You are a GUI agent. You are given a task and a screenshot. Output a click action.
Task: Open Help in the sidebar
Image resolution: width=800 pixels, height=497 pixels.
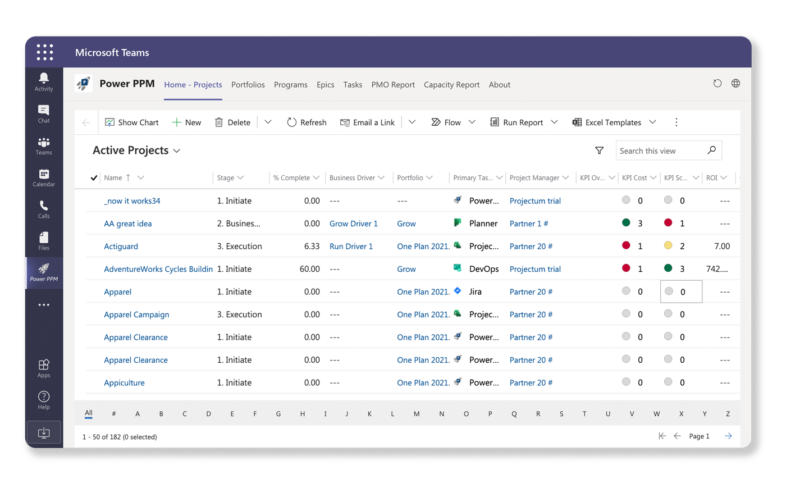tap(44, 400)
